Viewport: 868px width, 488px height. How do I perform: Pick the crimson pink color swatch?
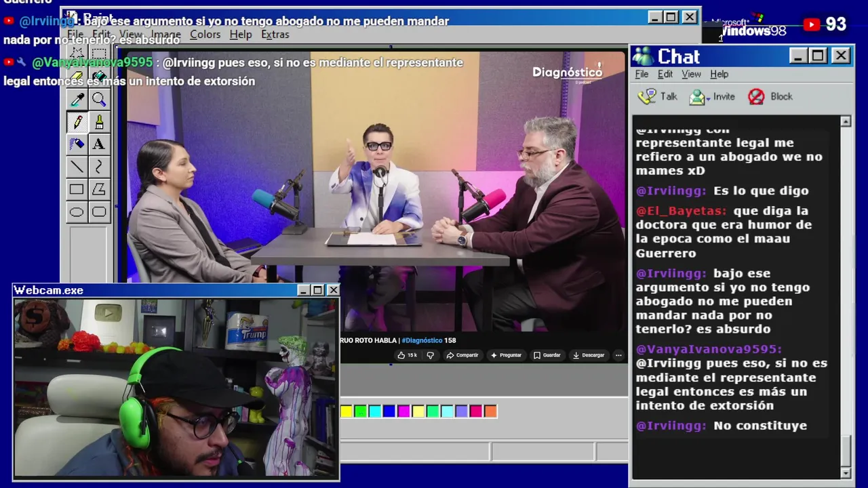coord(476,411)
